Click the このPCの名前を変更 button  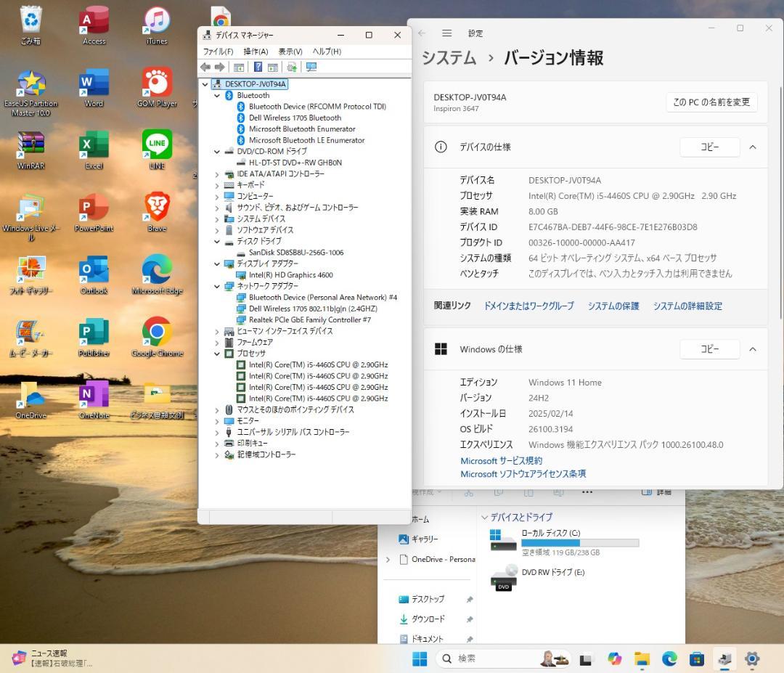[x=712, y=102]
